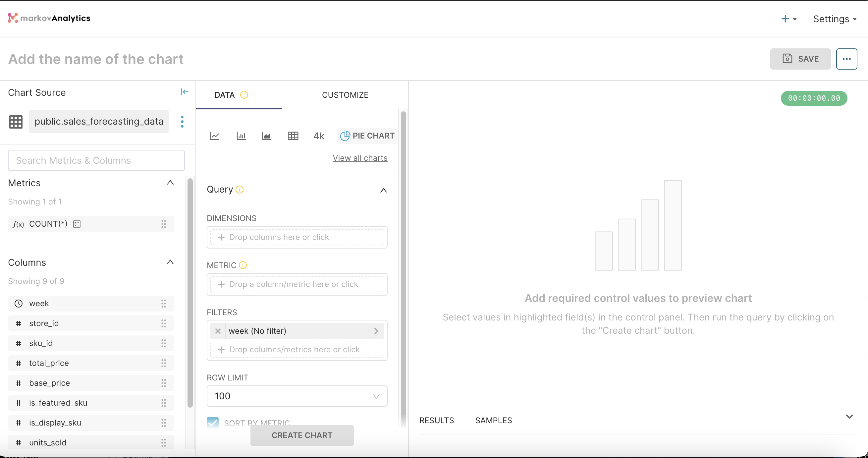Collapse the Metrics section
This screenshot has width=868, height=458.
tap(170, 183)
